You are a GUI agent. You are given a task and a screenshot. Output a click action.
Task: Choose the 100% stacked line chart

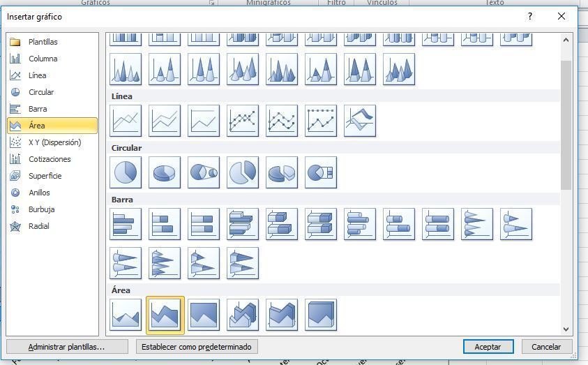point(204,121)
